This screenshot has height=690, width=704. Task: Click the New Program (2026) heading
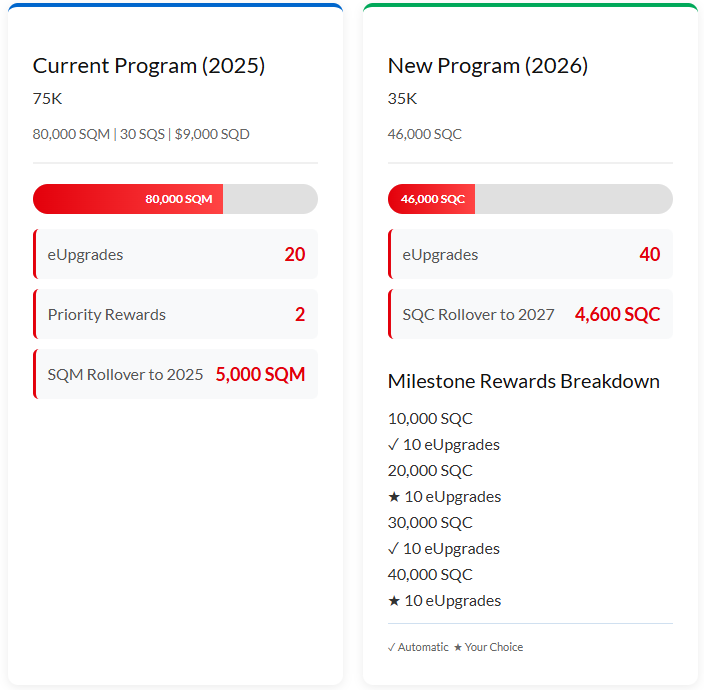tap(488, 66)
